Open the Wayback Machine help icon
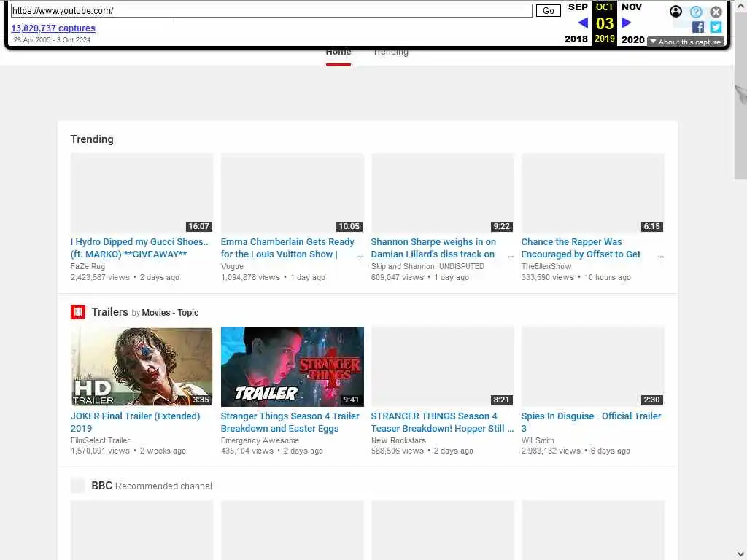 click(x=696, y=12)
